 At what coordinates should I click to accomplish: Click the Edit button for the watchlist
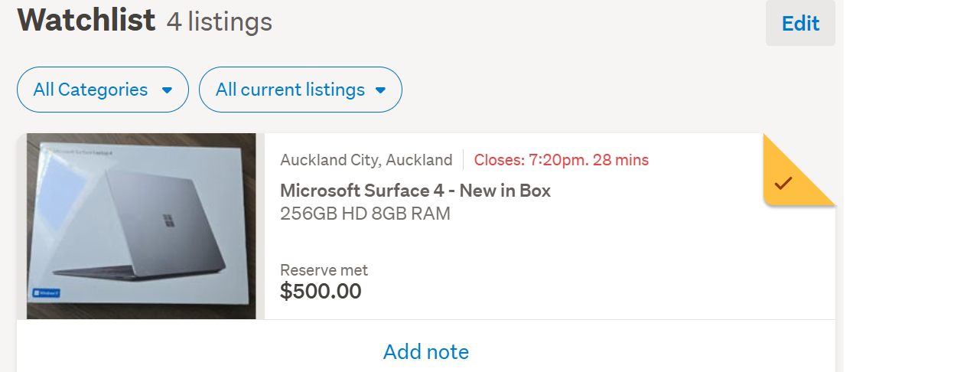pyautogui.click(x=800, y=24)
